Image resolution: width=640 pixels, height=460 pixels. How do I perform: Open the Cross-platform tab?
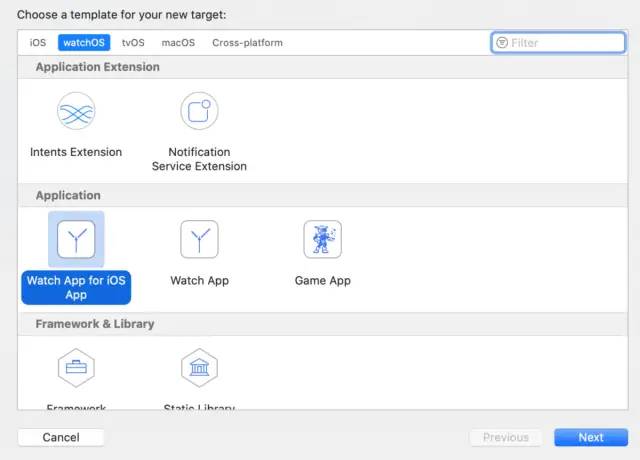tap(247, 42)
